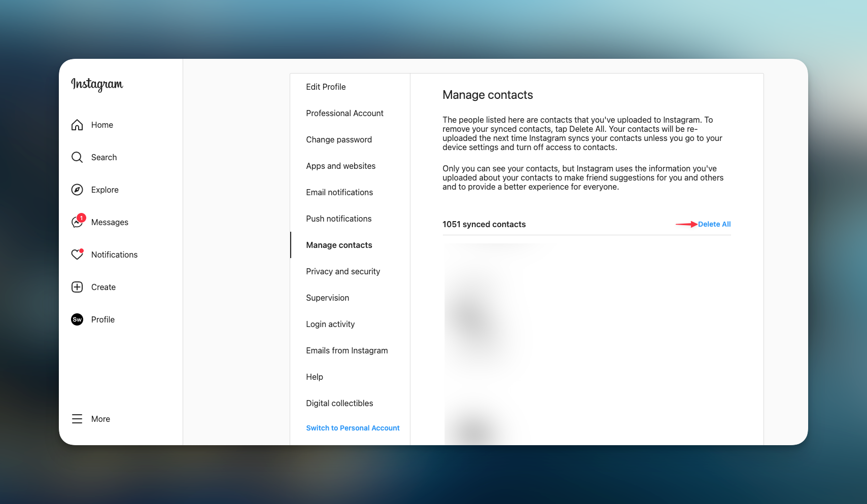Select Manage contacts settings item
This screenshot has height=504, width=867.
tap(339, 245)
